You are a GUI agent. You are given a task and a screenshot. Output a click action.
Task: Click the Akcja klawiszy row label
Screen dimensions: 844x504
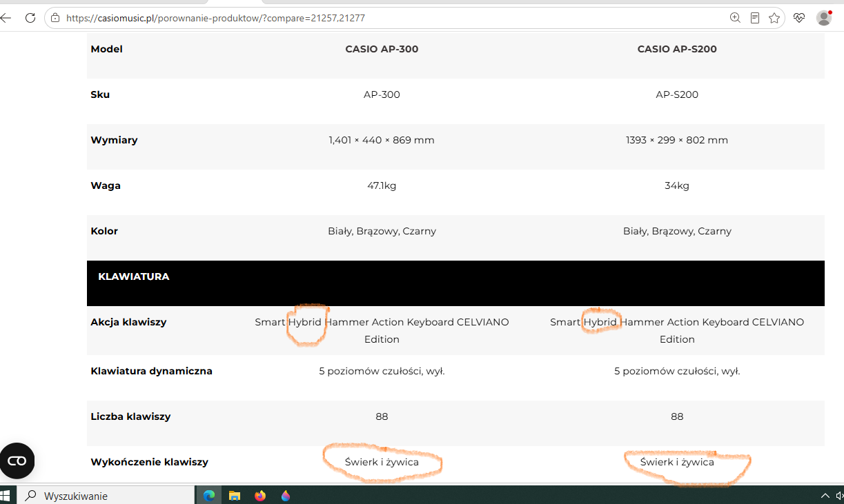tap(128, 322)
